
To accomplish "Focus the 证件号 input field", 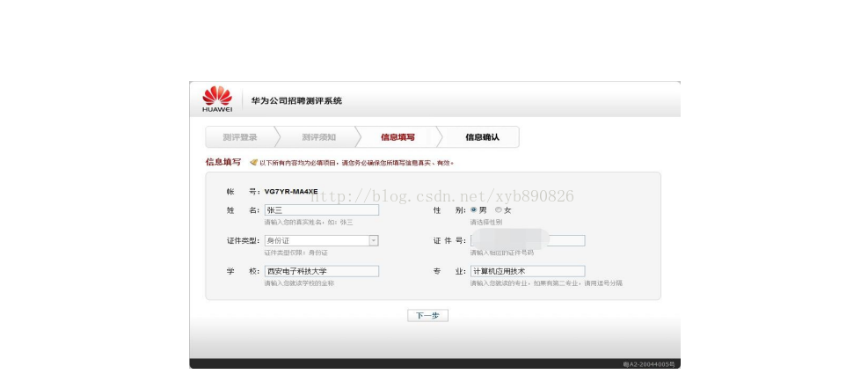I will coord(528,240).
